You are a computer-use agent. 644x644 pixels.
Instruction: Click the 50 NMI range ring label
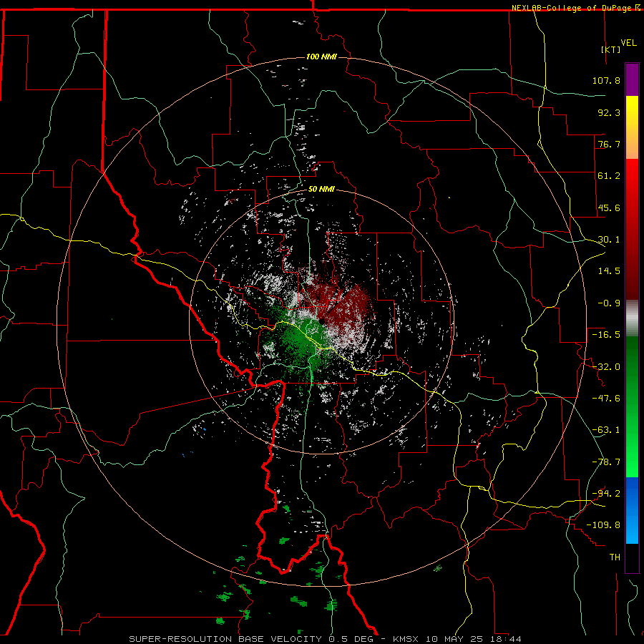(x=321, y=190)
